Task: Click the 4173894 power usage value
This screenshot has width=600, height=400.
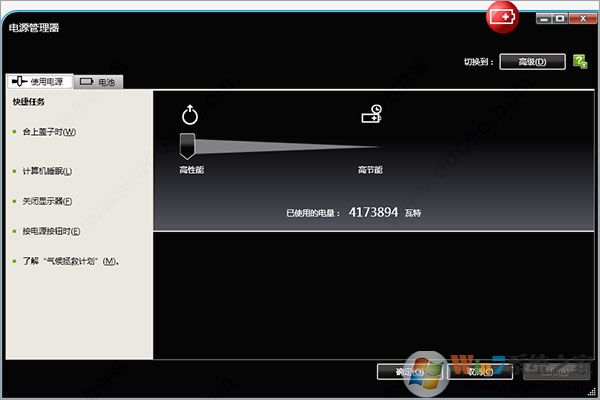Action: coord(373,212)
